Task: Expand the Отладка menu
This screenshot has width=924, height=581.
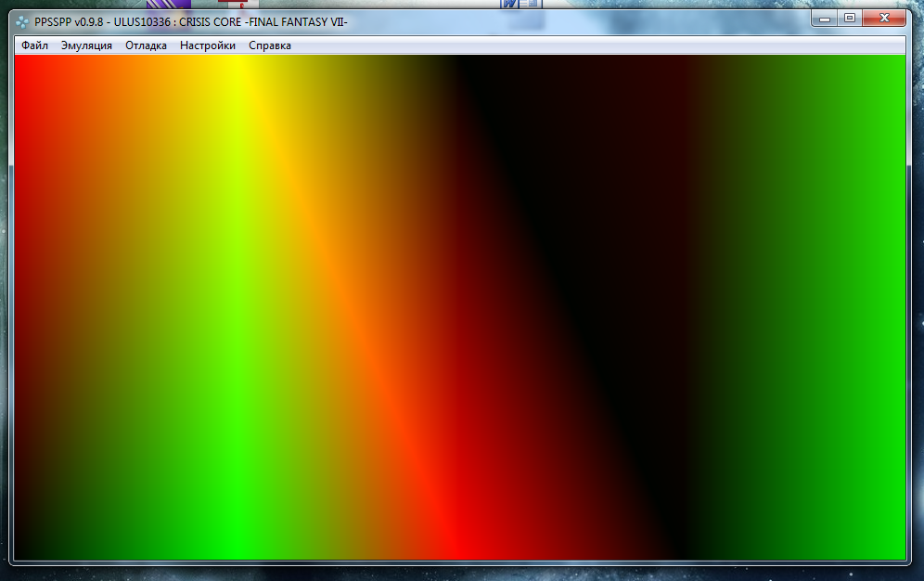Action: pos(146,45)
